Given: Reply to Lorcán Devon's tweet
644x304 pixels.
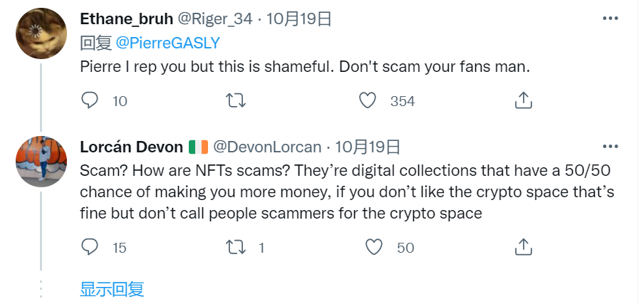Looking at the screenshot, I should [90, 247].
